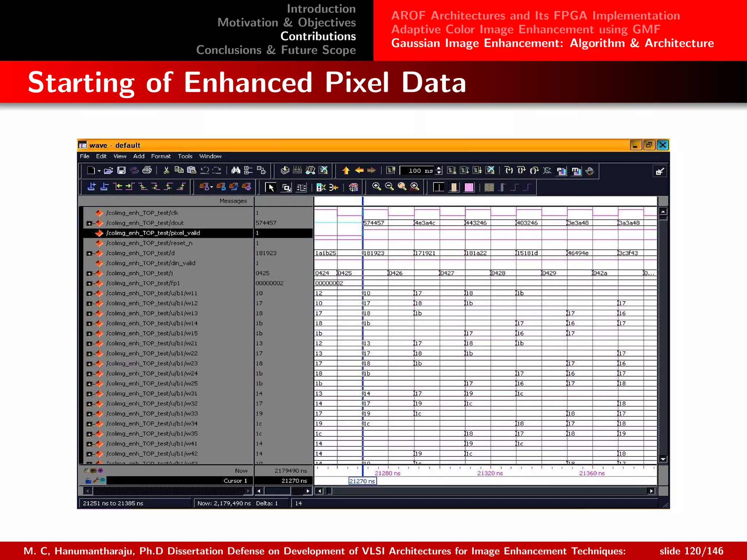This screenshot has width=747, height=560.
Task: Click the Performance profiling P icon
Action: pos(562,171)
